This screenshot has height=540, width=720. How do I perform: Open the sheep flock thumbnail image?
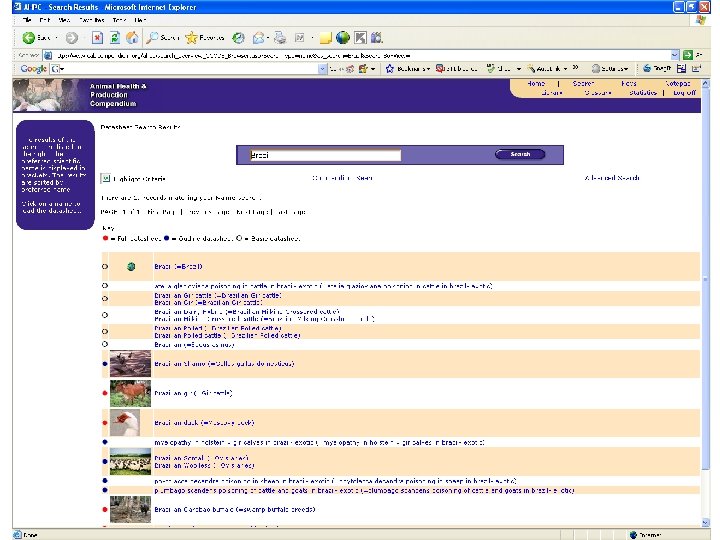[130, 461]
